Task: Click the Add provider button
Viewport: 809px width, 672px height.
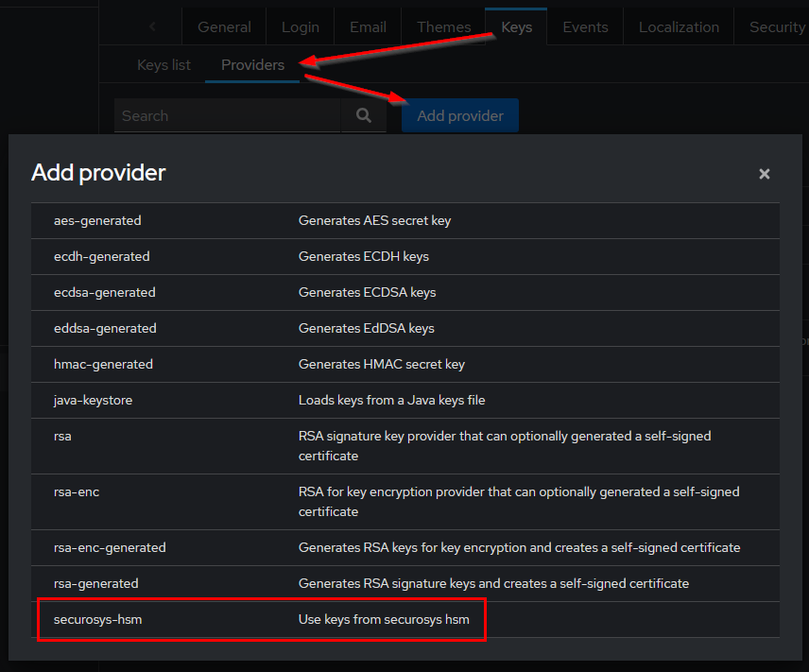Action: click(460, 114)
